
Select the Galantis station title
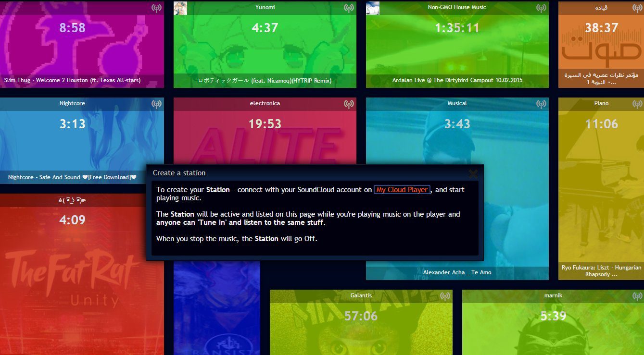click(361, 295)
